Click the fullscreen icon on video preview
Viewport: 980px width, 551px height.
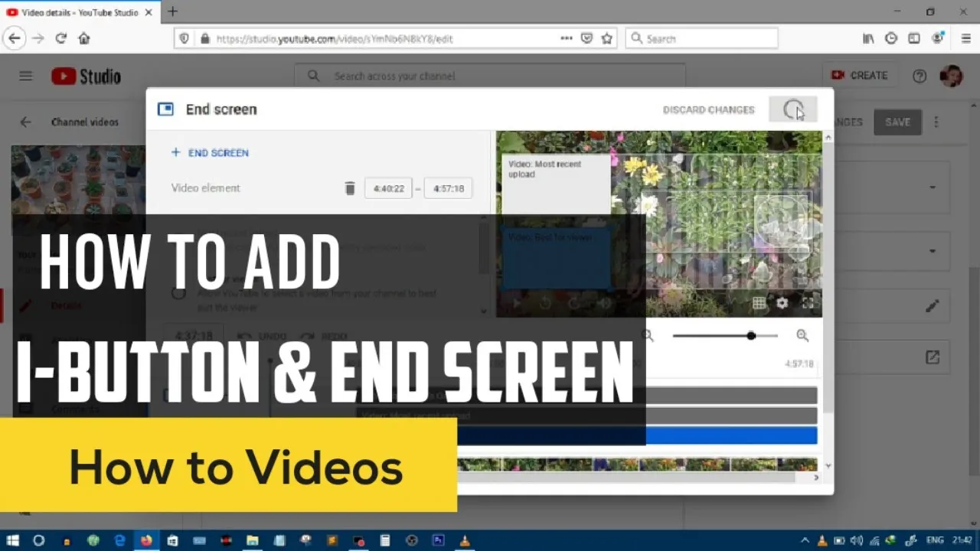[x=808, y=303]
